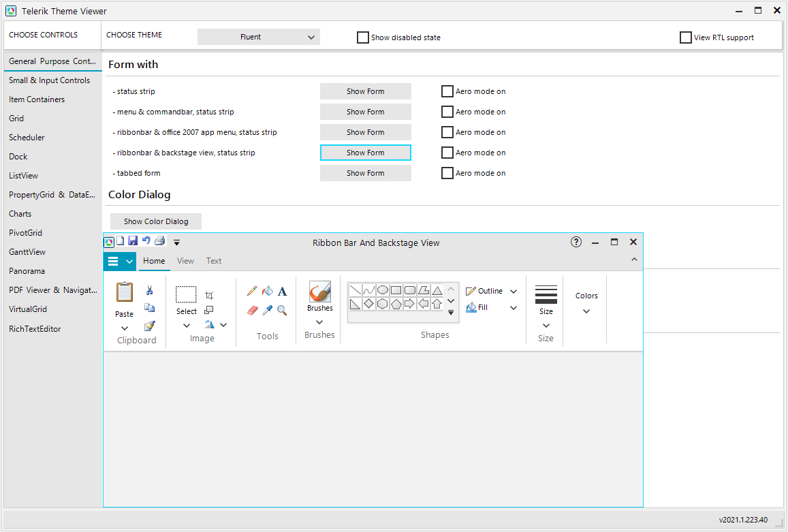Check Aero mode on for status strip row

(x=447, y=91)
